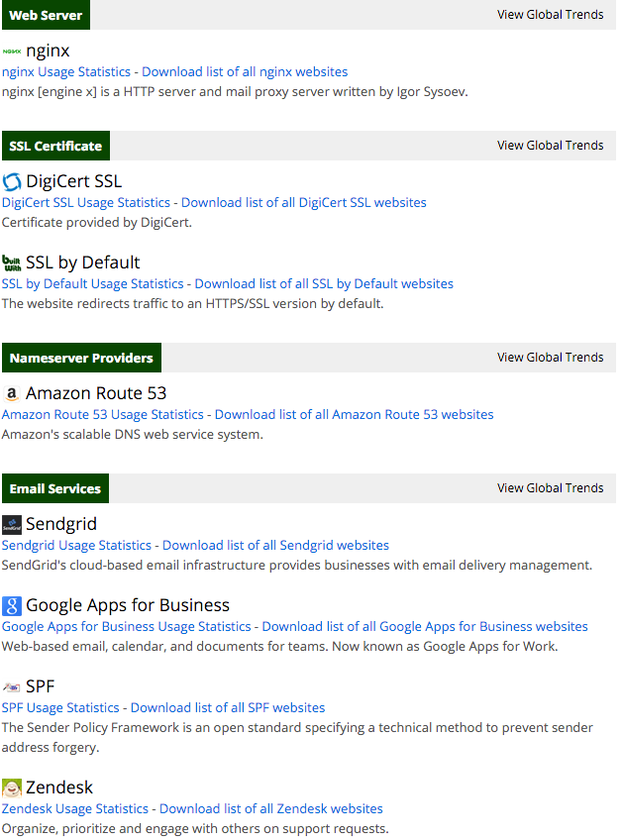Open Sendgrid Usage Statistics link

pos(76,546)
